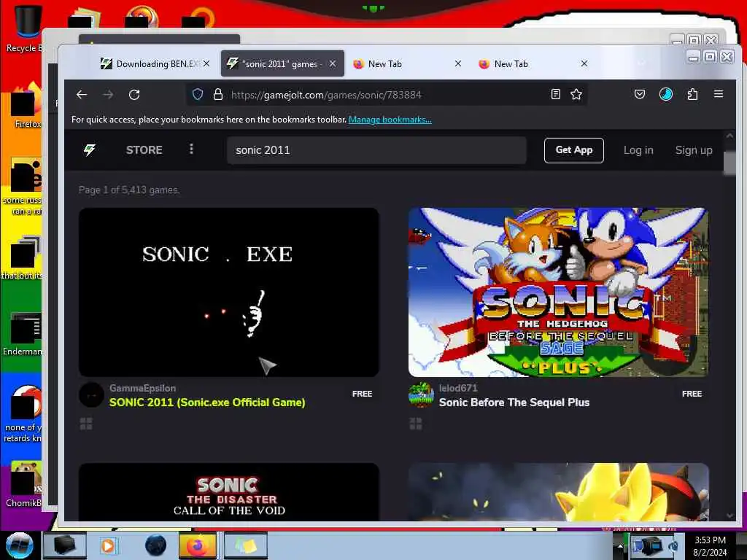This screenshot has height=560, width=747.
Task: Click the Windows platform icon under SONIC 2011
Action: click(86, 424)
